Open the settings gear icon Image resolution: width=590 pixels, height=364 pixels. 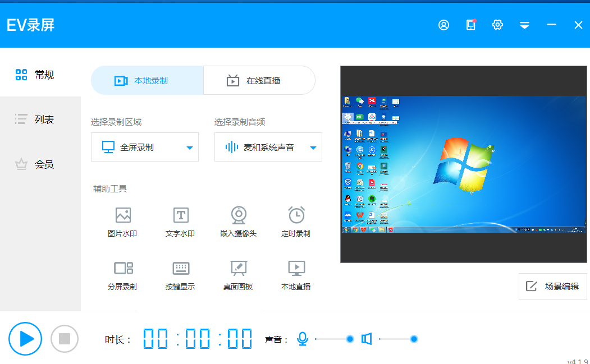pyautogui.click(x=497, y=25)
